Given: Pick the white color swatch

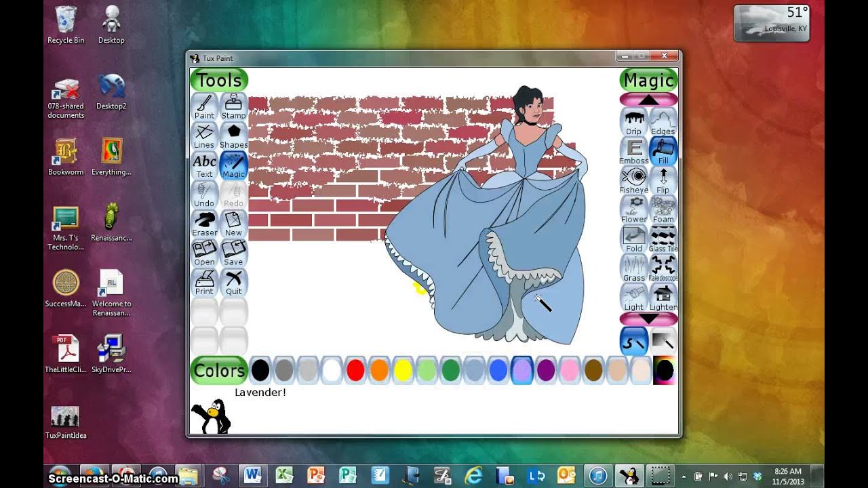Looking at the screenshot, I should tap(332, 370).
